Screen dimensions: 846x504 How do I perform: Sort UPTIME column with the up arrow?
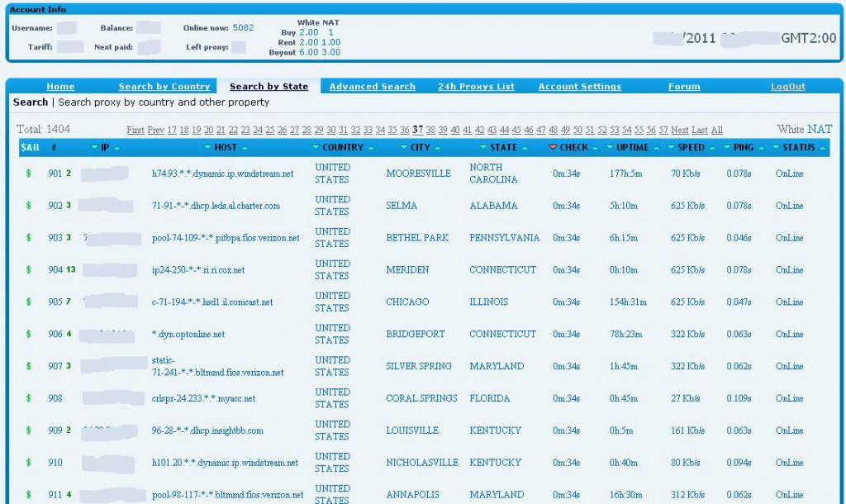(656, 148)
